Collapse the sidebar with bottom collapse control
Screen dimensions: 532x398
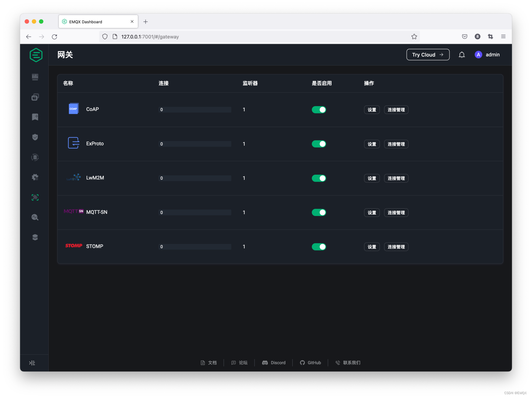point(33,363)
